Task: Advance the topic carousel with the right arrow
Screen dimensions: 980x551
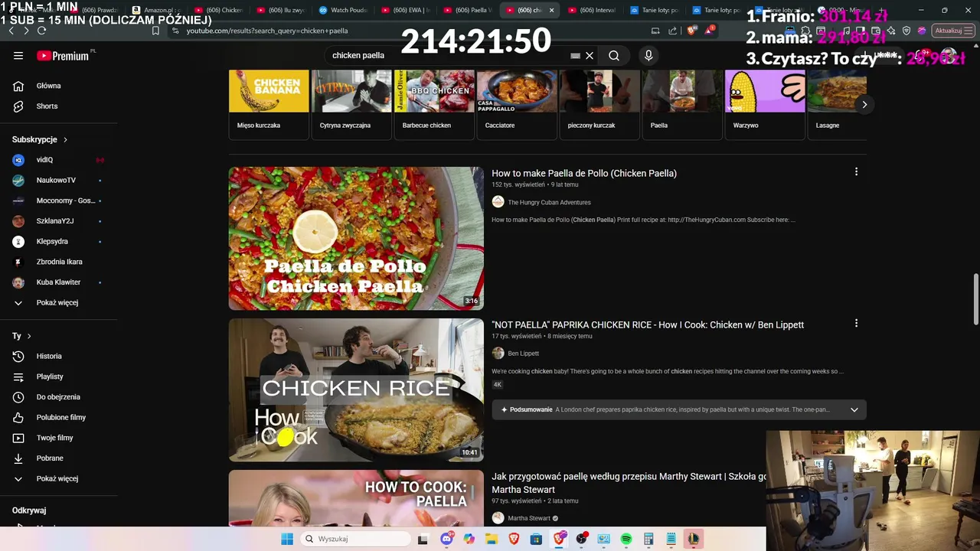Action: pyautogui.click(x=864, y=105)
